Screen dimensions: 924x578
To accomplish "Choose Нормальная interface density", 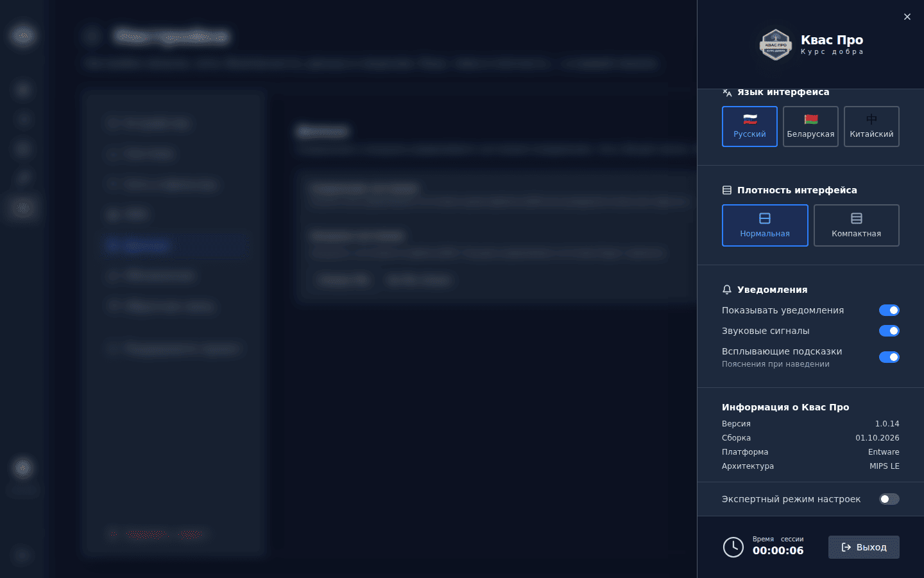I will (765, 225).
